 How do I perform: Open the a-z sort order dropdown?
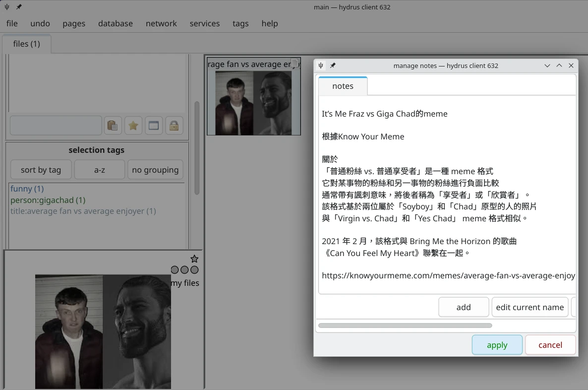(x=99, y=169)
